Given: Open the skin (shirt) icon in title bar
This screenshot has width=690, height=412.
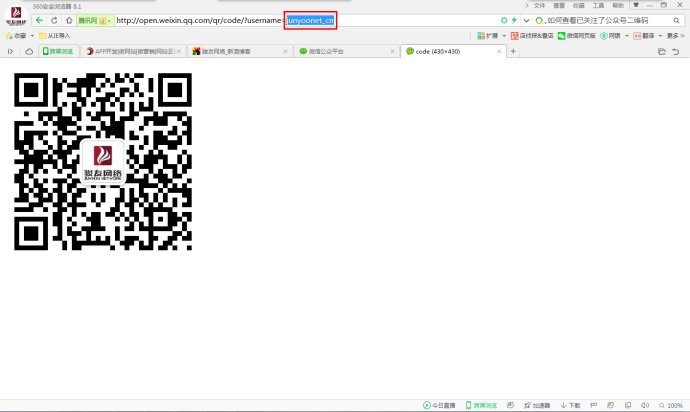Looking at the screenshot, I should click(x=636, y=5).
